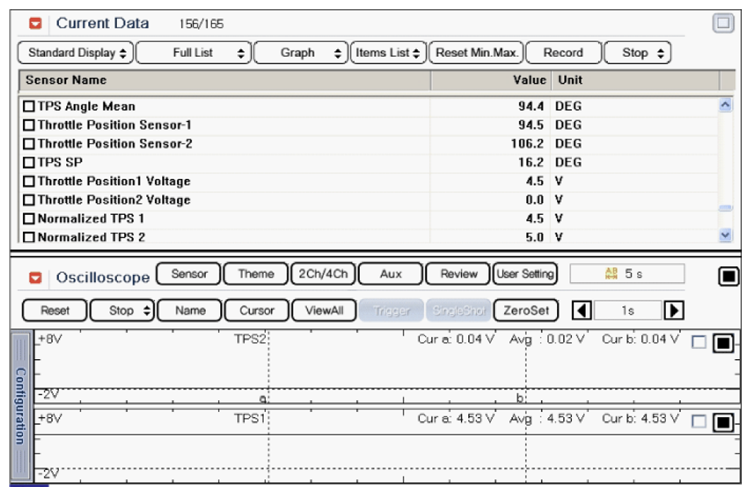
Task: Tick the Normalized TPS 2 checkbox
Action: (28, 237)
